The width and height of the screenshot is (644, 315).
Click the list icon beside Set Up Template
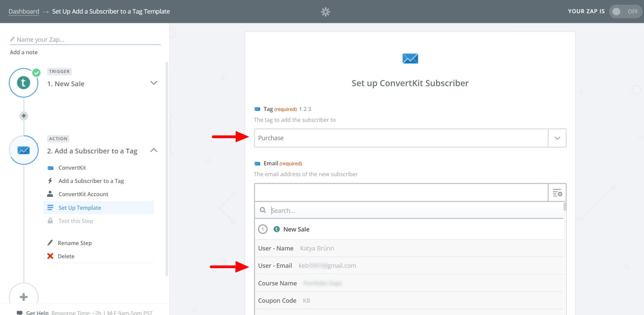tap(50, 208)
